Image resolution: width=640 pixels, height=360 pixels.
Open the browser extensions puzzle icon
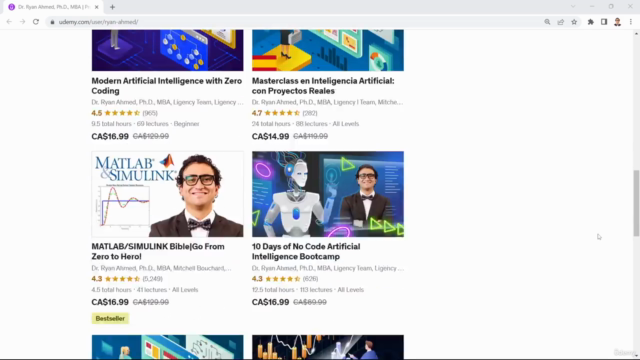click(591, 22)
